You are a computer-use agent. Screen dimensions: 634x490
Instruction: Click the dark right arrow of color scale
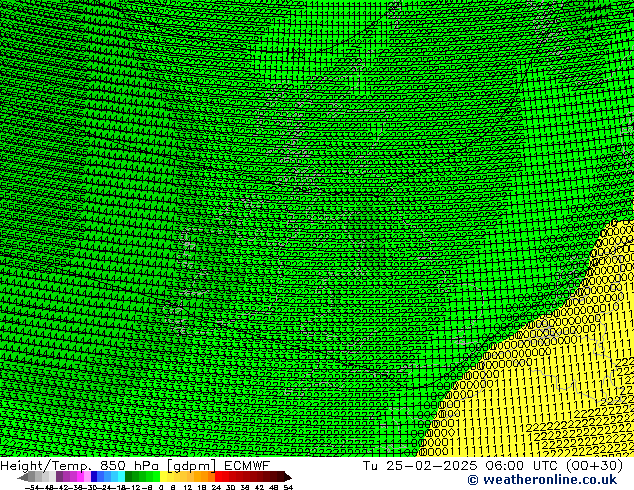288,477
